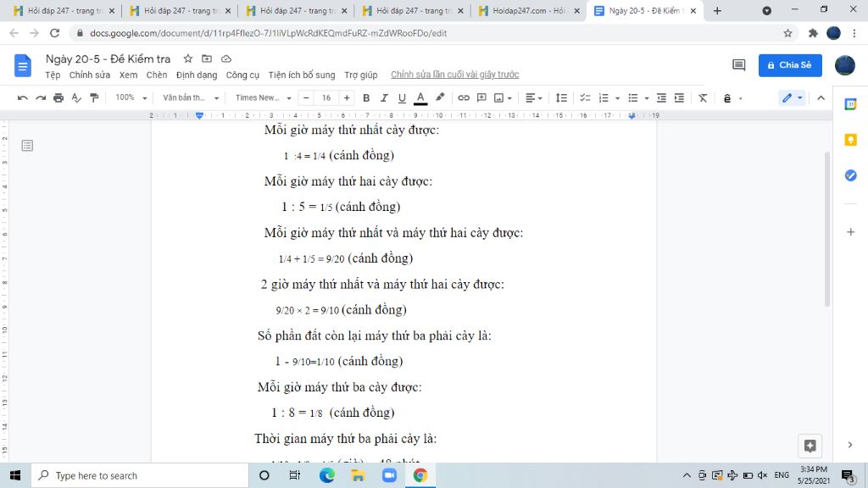This screenshot has width=868, height=488.
Task: Open input tools Vietnamese keyboard icon
Action: point(726,98)
